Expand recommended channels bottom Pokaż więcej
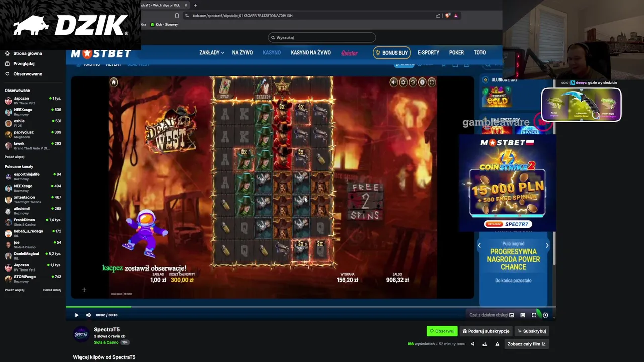This screenshot has width=644, height=362. point(14,290)
